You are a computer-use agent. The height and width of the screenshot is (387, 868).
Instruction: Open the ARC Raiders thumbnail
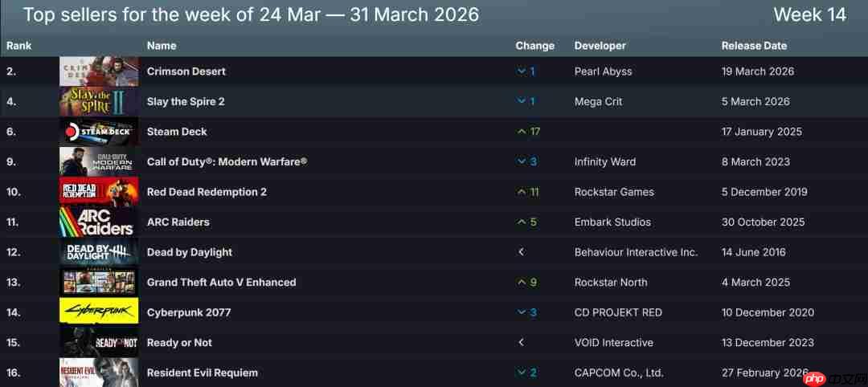99,222
